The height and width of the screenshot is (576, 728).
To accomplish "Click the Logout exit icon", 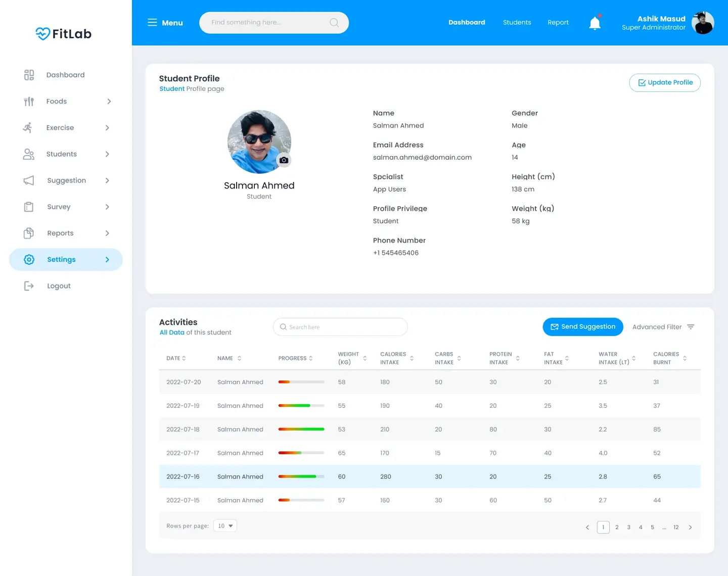I will pyautogui.click(x=29, y=286).
